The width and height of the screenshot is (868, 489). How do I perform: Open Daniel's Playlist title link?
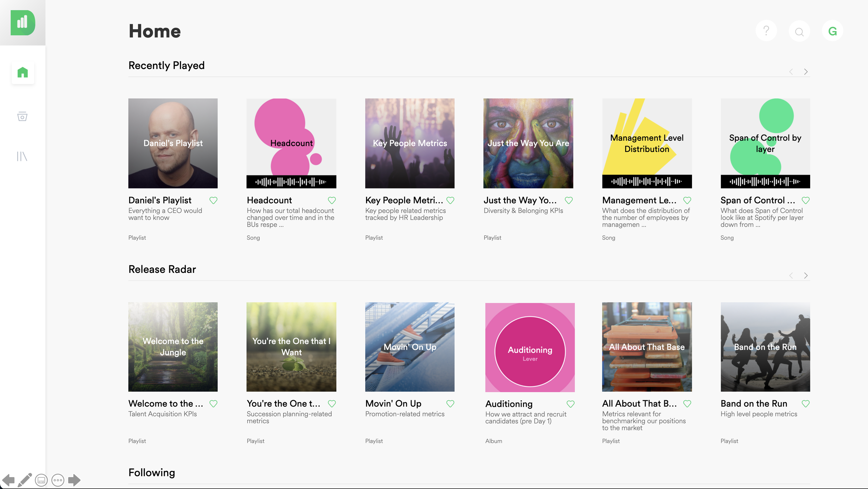[x=160, y=200]
